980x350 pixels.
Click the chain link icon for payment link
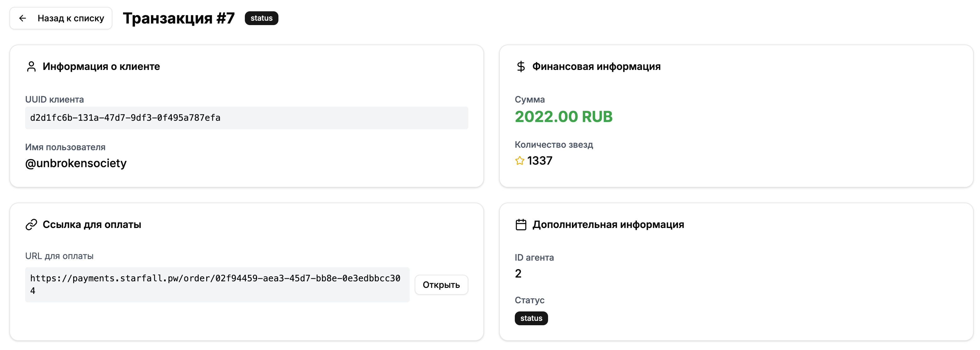point(31,224)
